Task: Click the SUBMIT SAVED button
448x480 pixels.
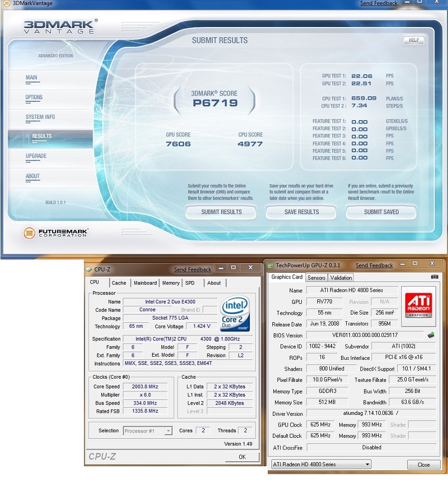Action: (x=381, y=212)
